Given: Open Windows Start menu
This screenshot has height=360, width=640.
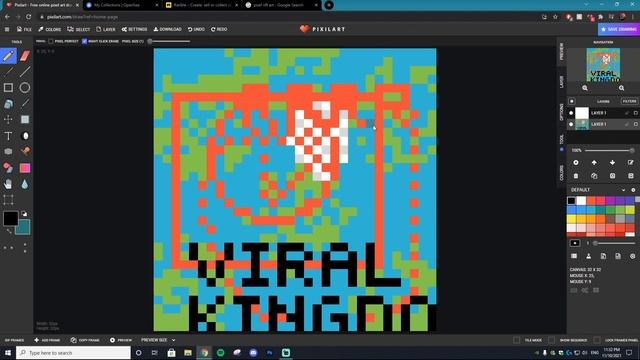Looking at the screenshot, I should coord(8,353).
